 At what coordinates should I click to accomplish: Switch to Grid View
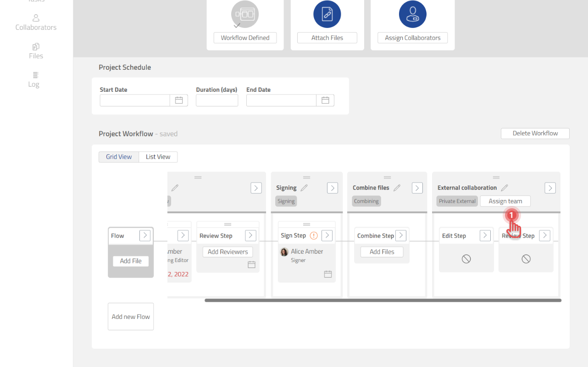click(x=119, y=157)
